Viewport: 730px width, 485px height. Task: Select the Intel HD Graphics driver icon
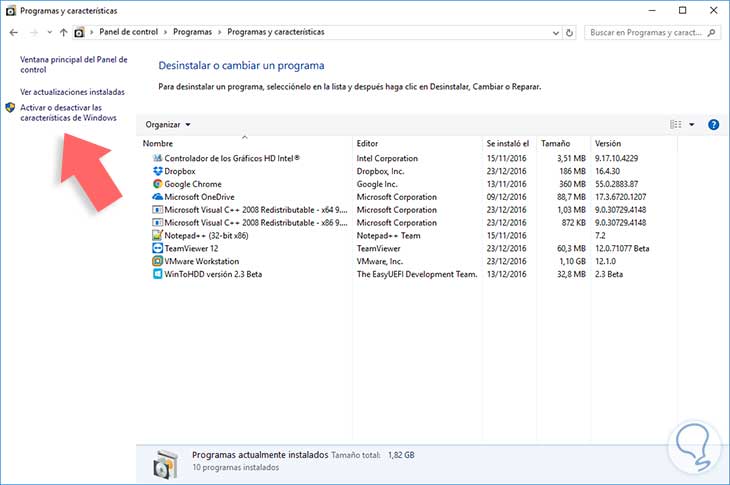click(157, 158)
